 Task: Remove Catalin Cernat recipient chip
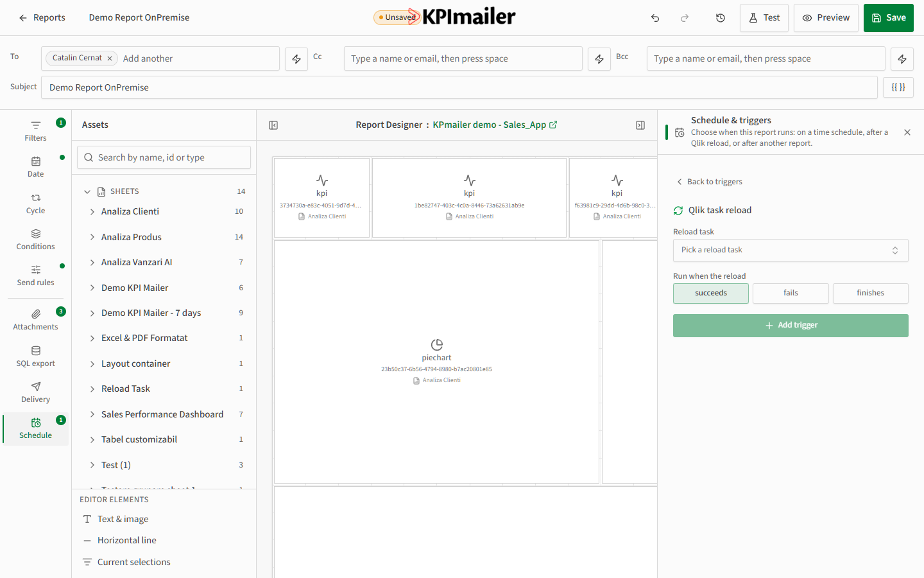tap(110, 58)
